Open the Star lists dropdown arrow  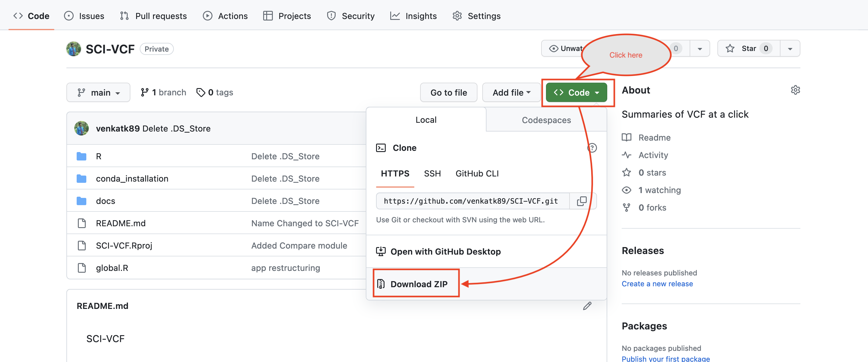(790, 49)
